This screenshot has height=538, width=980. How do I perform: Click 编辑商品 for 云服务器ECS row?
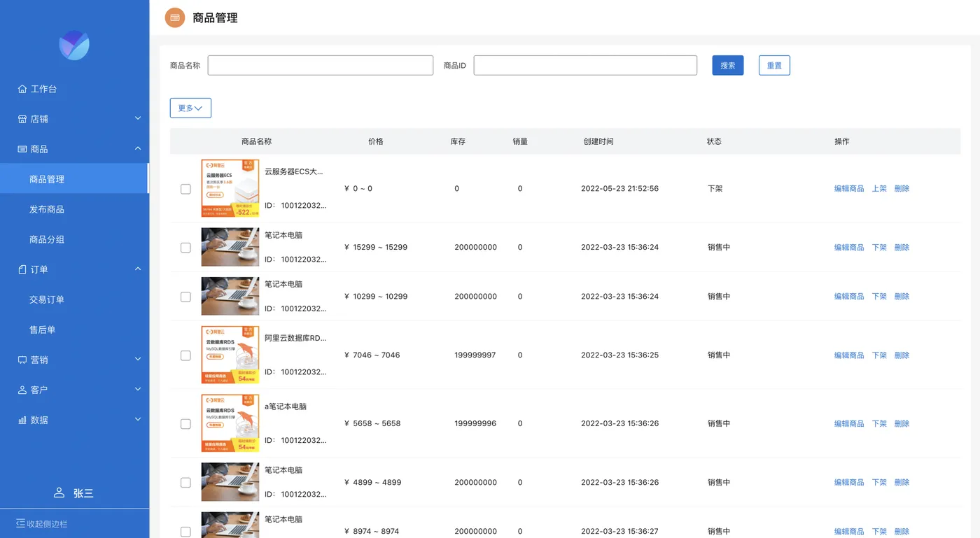coord(849,189)
